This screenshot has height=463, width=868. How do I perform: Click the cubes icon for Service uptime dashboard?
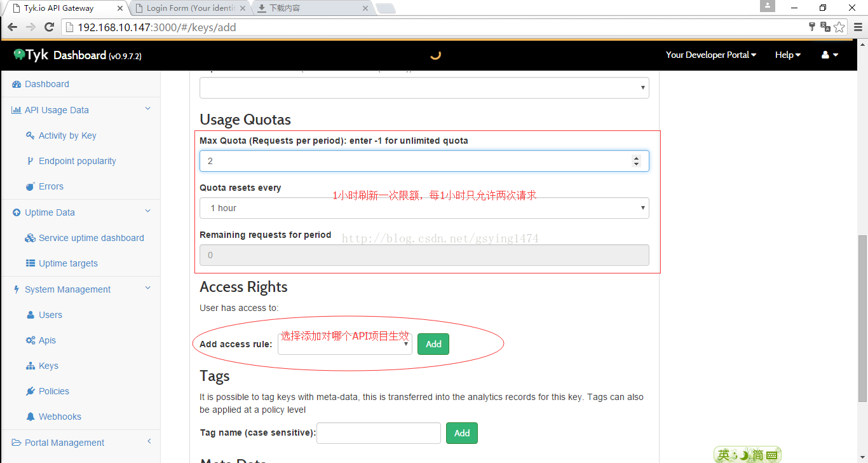tap(30, 238)
